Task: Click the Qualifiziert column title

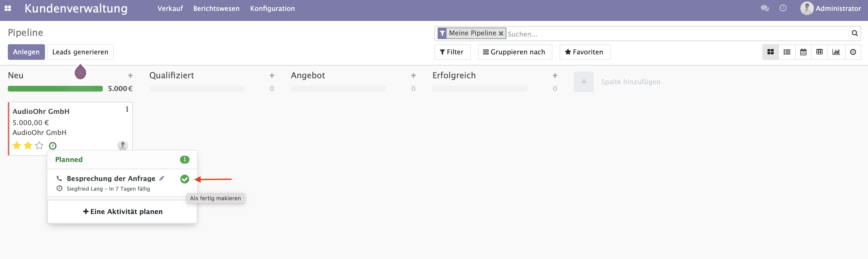Action: pos(171,75)
